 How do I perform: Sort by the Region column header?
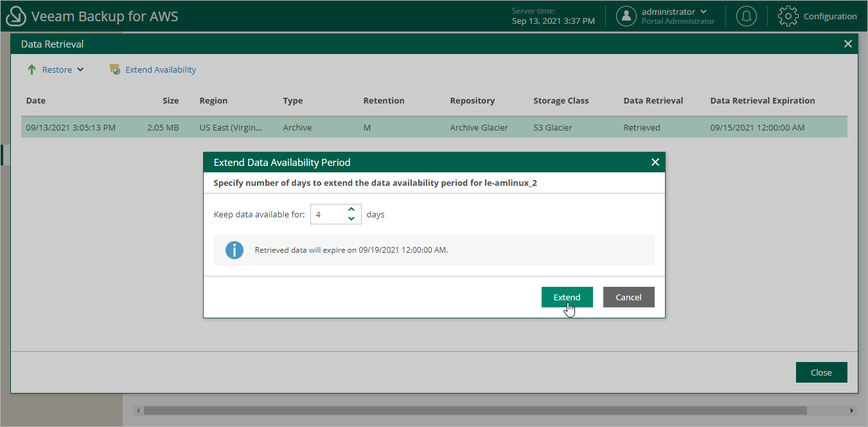click(213, 100)
